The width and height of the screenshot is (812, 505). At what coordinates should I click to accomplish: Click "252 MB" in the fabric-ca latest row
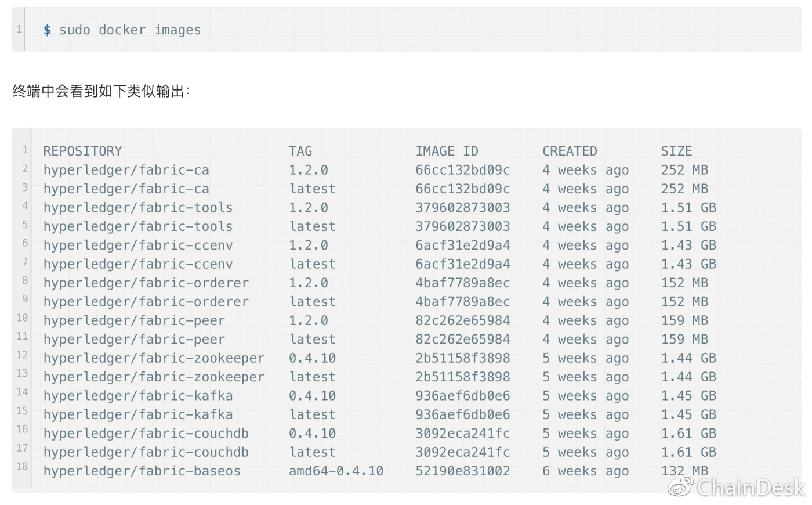click(x=684, y=189)
